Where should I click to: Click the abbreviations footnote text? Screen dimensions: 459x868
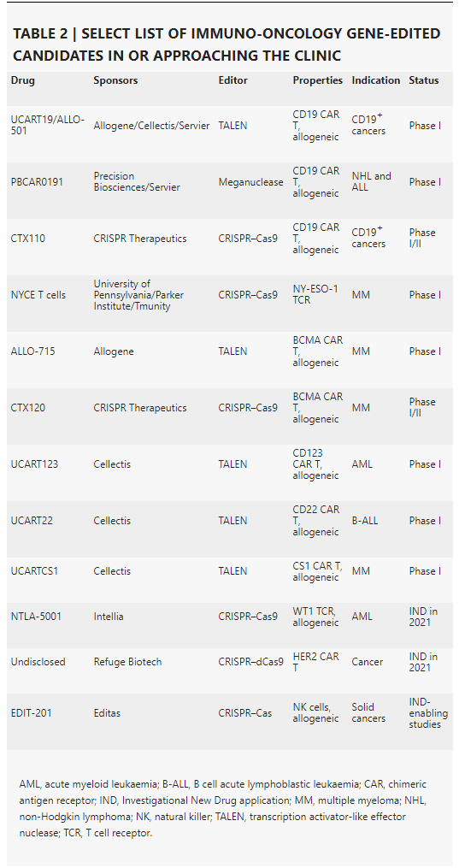click(x=223, y=809)
